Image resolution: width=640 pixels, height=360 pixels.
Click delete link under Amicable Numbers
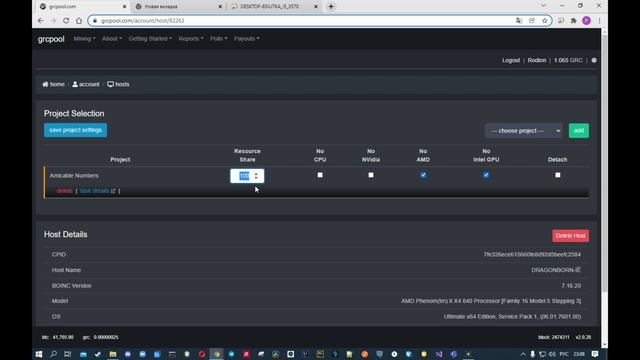tap(64, 191)
